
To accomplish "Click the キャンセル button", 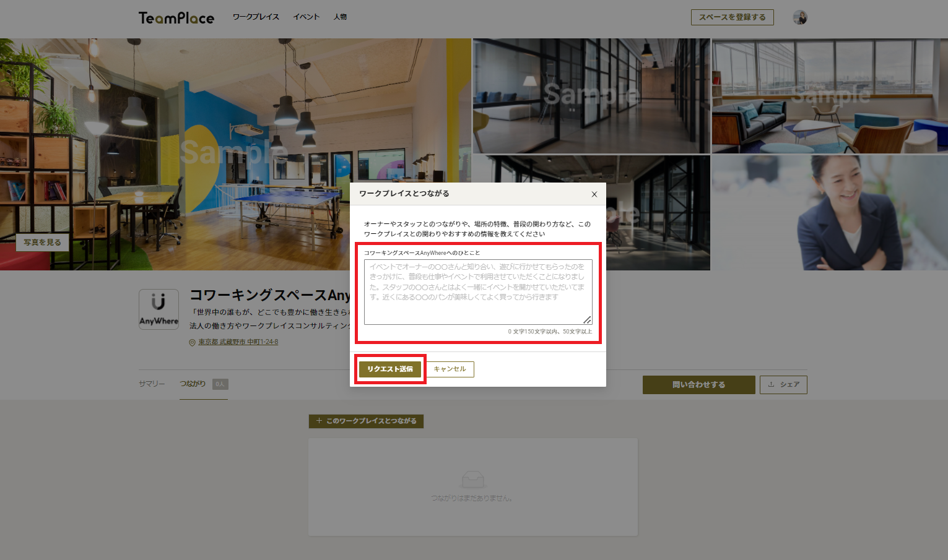I will [450, 369].
